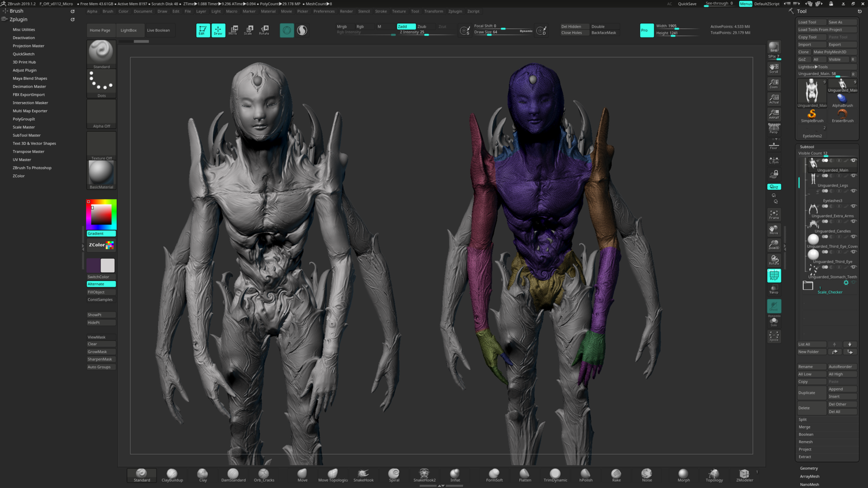The height and width of the screenshot is (488, 868).
Task: Activate the Draw mode button
Action: click(218, 30)
